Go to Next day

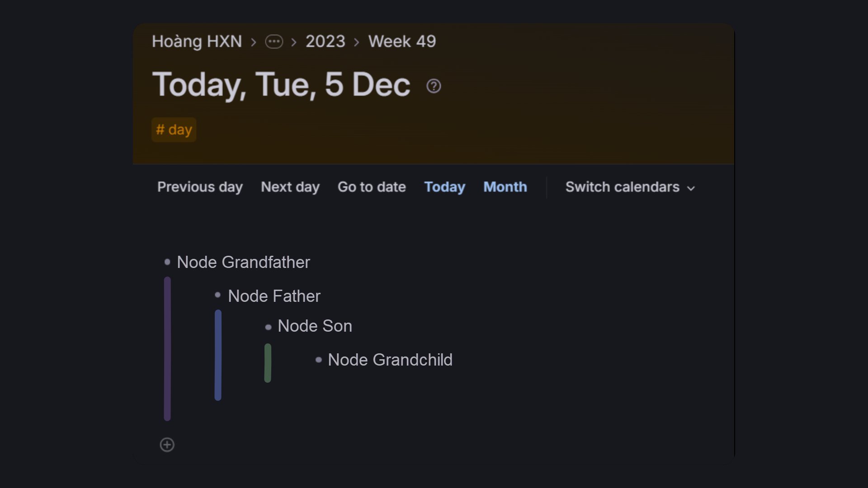pos(290,187)
